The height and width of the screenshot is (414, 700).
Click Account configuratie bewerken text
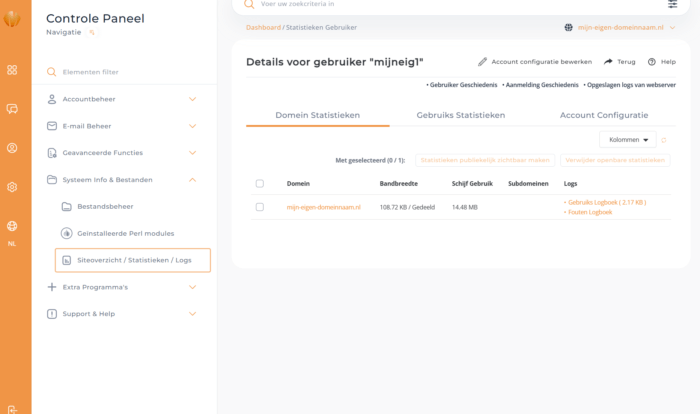pyautogui.click(x=542, y=62)
